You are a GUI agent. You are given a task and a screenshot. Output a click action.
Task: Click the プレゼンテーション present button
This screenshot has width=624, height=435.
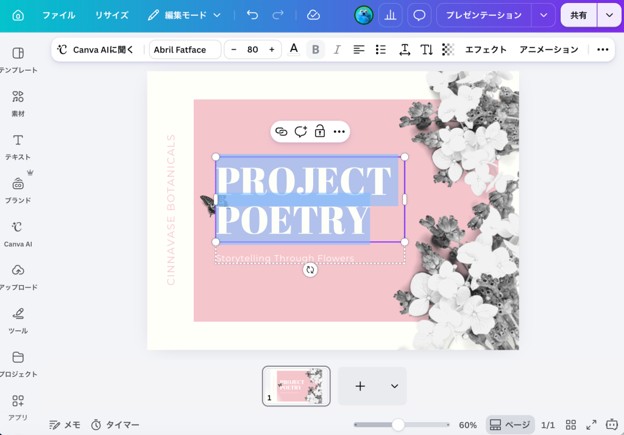tap(484, 15)
